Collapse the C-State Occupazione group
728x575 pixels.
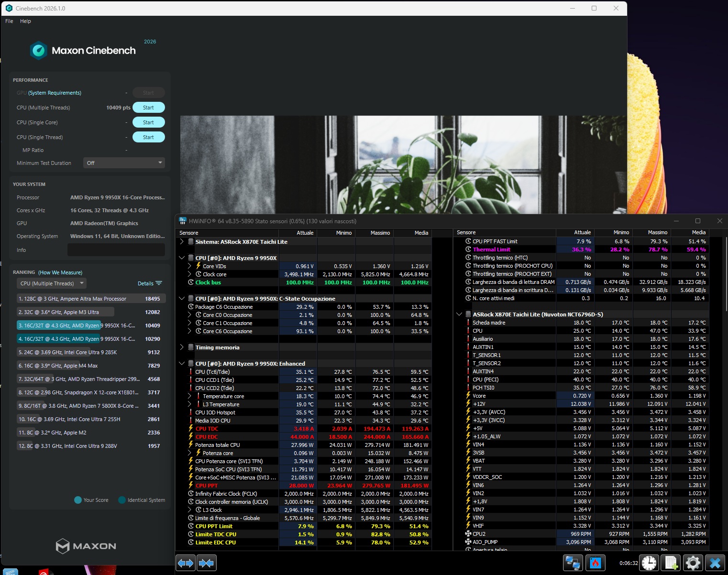182,299
